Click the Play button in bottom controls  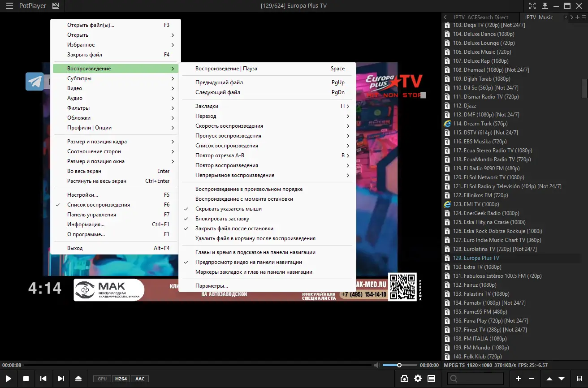(9, 379)
